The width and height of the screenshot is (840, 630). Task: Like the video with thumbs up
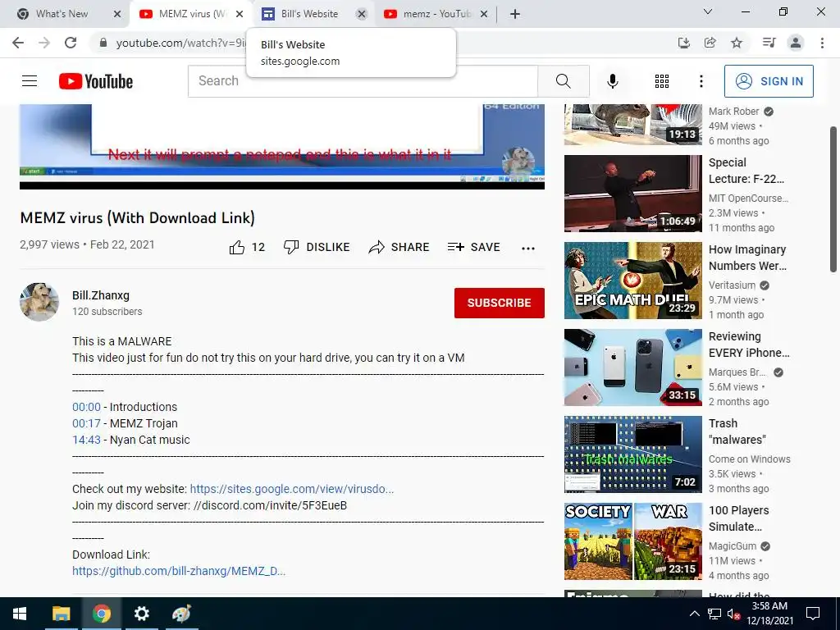247,247
